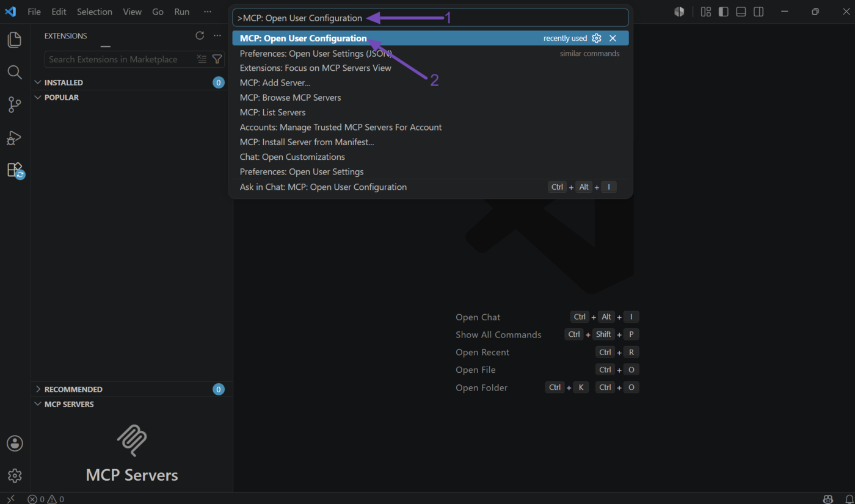Select Accounts: Manage Trusted MCP Servers For Account
This screenshot has height=504, width=855.
tap(431, 128)
